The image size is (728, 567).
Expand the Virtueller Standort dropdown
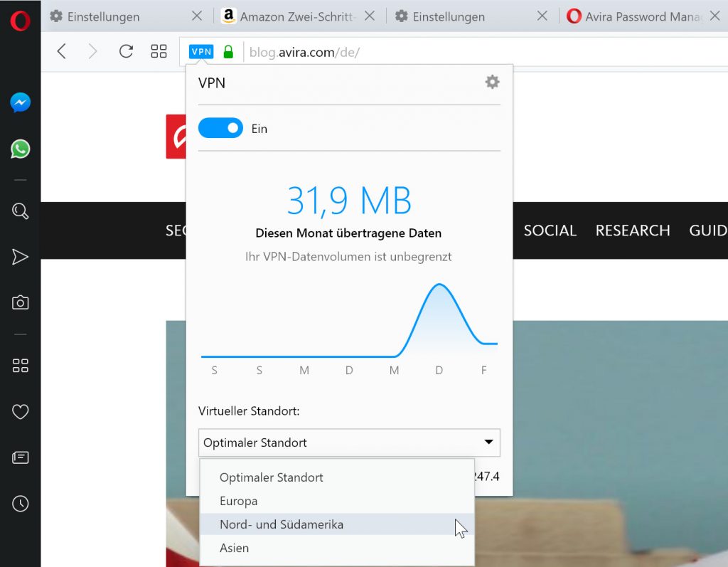pos(349,443)
